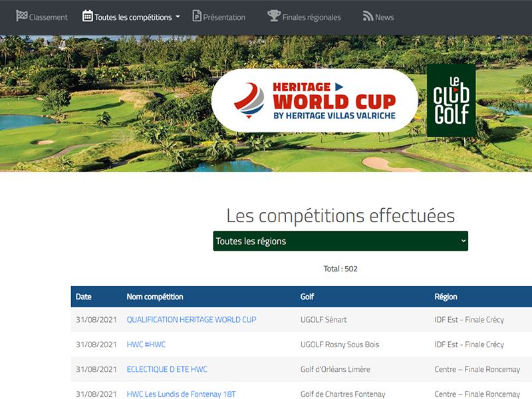Image resolution: width=532 pixels, height=399 pixels.
Task: Open the Classement menu item
Action: [49, 17]
